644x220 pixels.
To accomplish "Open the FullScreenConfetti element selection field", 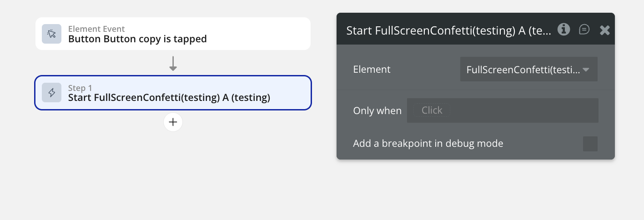I will pos(523,70).
